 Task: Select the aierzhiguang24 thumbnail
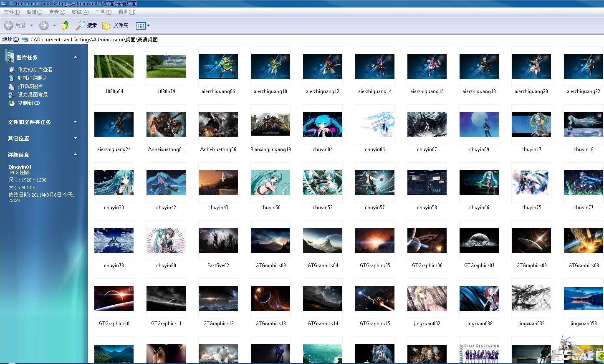point(114,124)
